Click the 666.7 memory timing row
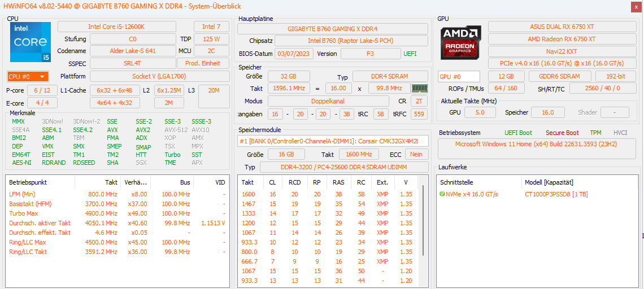644x289 pixels. (329, 261)
